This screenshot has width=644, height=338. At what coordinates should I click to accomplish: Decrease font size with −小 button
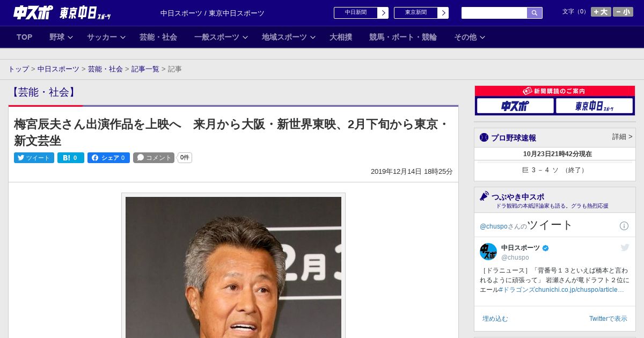pyautogui.click(x=623, y=12)
